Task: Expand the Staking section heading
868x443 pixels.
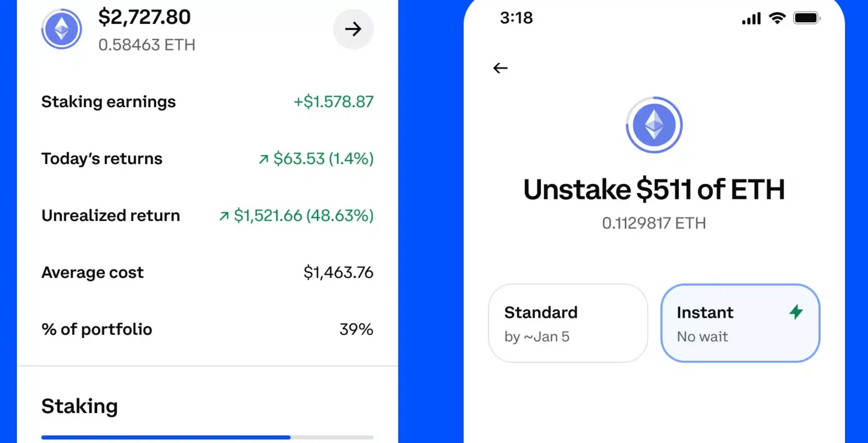Action: pos(80,406)
